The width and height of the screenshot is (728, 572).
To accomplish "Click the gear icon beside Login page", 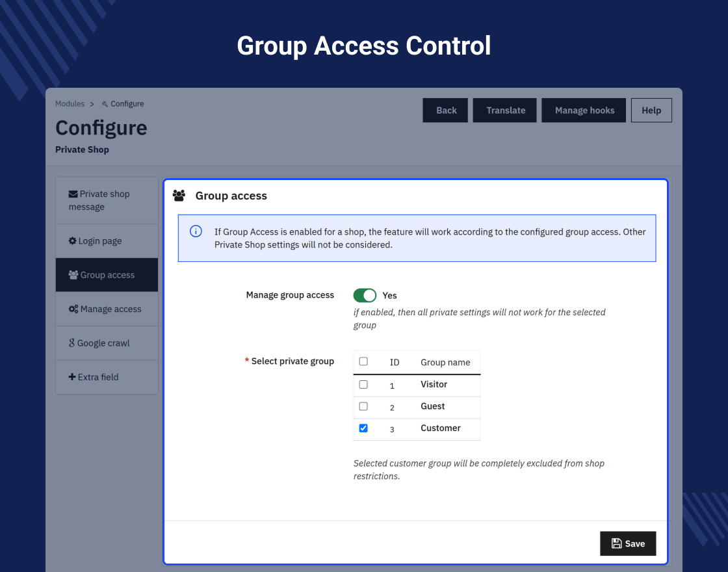I will (72, 241).
